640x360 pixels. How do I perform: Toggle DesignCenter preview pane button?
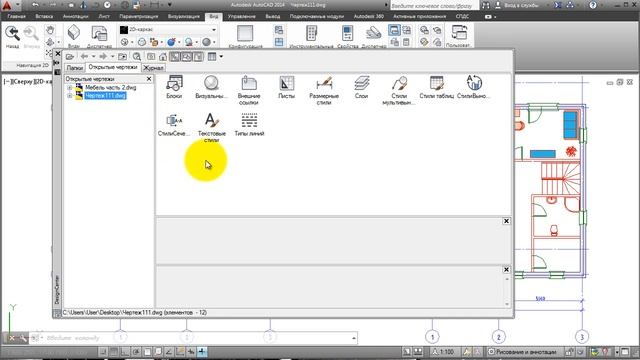pos(187,56)
